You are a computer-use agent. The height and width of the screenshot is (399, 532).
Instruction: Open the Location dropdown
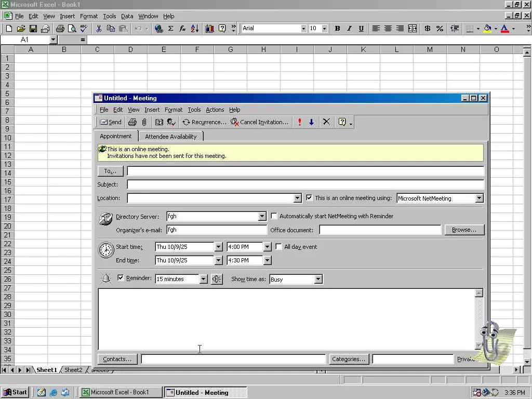coord(297,198)
